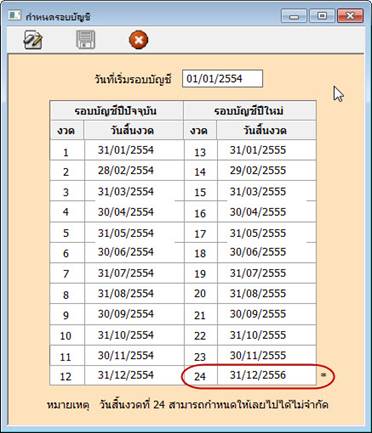Select cell 31/08/2554 for period 8

(x=134, y=294)
